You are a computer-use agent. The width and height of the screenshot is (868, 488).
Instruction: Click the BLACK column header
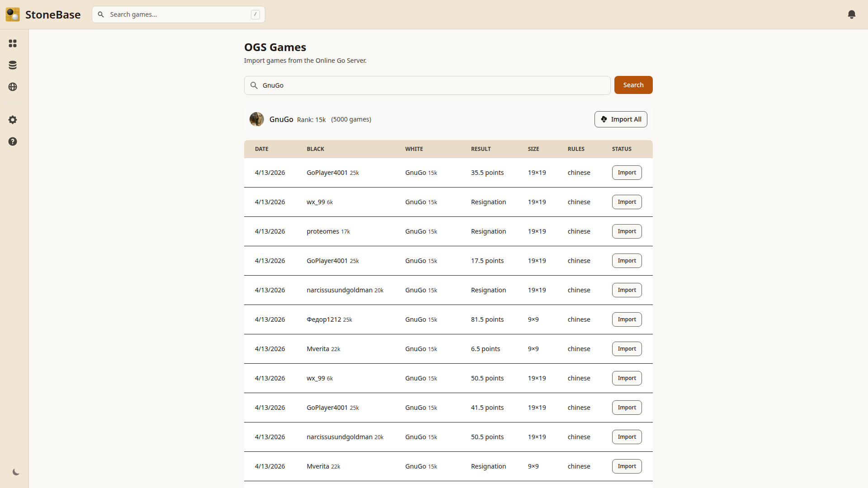315,149
